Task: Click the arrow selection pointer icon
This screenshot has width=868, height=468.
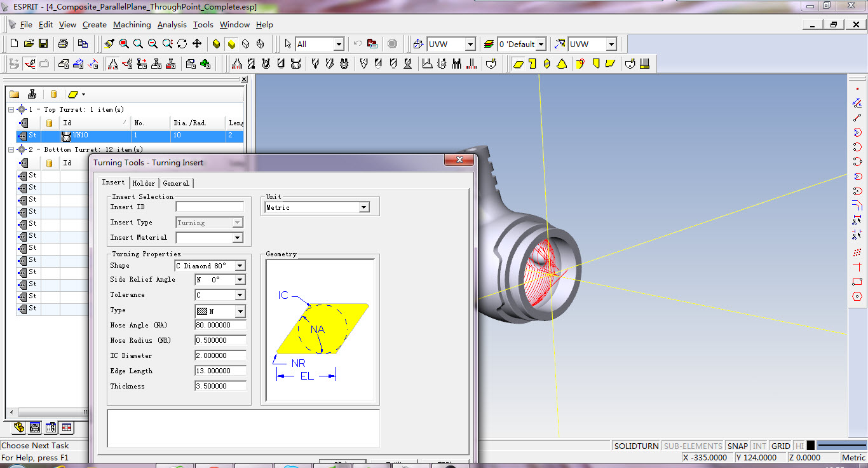Action: (288, 44)
